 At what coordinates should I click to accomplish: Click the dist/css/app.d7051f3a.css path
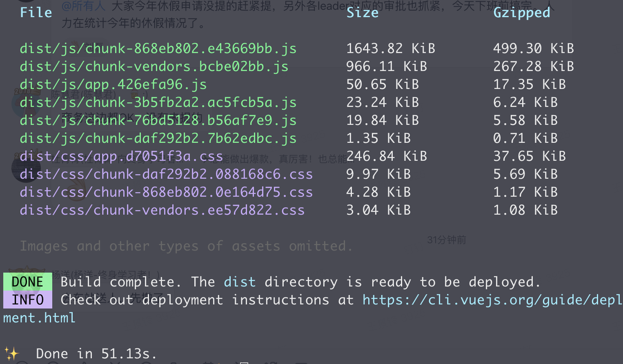pyautogui.click(x=121, y=156)
